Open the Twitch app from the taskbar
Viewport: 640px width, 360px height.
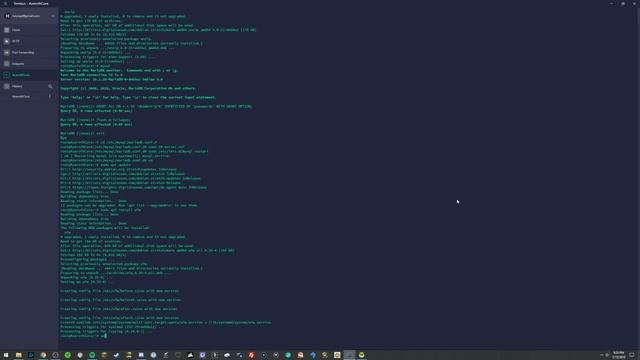[x=202, y=355]
